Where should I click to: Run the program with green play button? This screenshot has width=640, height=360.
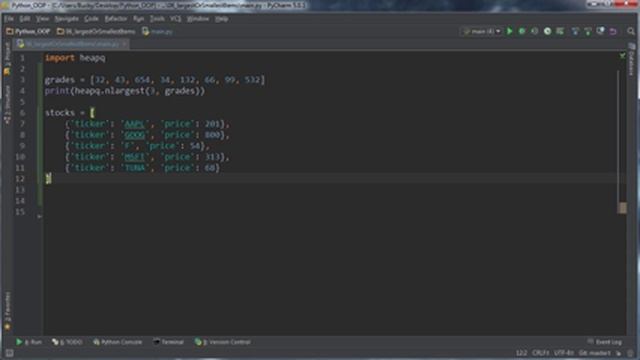[509, 31]
